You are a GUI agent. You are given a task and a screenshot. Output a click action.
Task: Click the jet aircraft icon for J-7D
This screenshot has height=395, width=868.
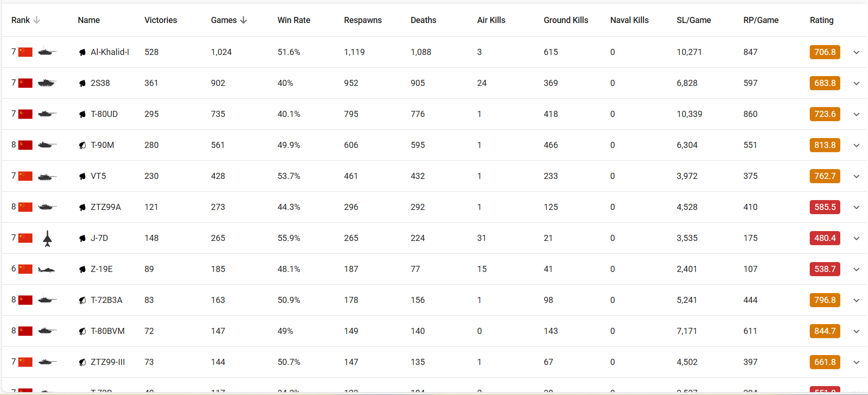[x=47, y=238]
